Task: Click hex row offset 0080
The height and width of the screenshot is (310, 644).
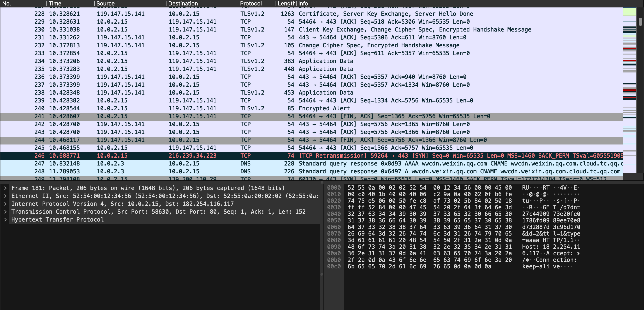Action: 334,240
